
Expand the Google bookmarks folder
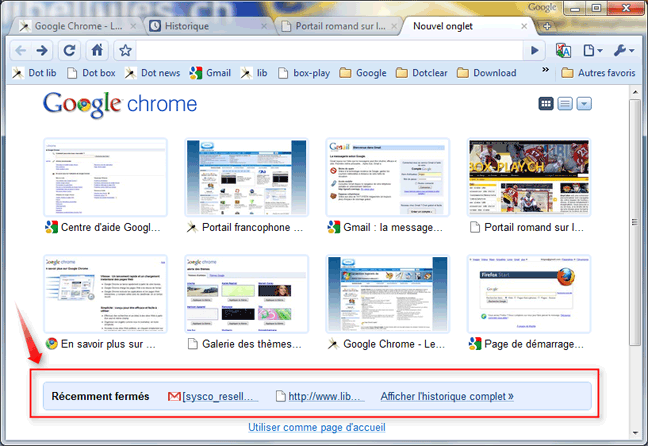(x=362, y=73)
